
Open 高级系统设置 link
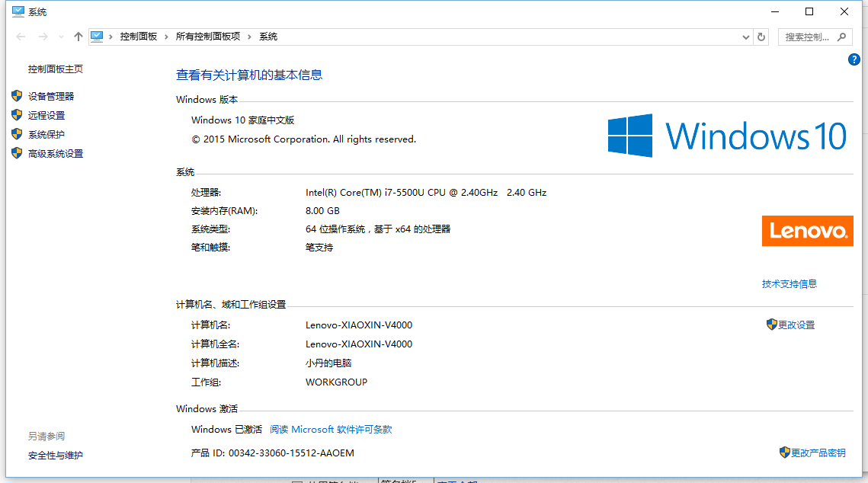[56, 154]
